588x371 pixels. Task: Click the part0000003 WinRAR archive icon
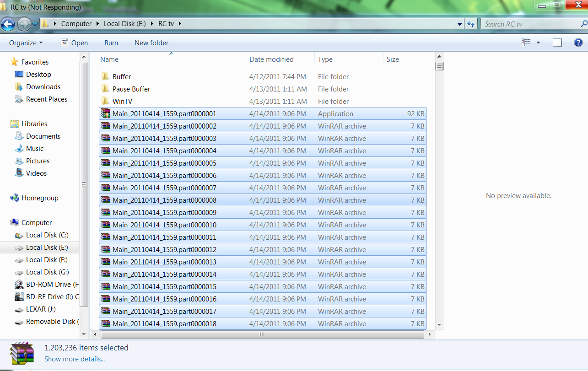[106, 138]
